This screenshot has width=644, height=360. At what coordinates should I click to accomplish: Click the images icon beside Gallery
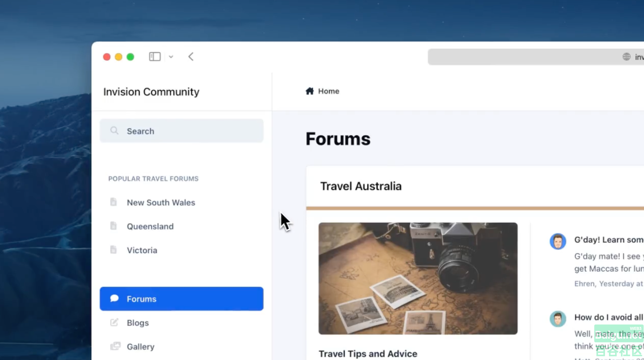tap(115, 346)
